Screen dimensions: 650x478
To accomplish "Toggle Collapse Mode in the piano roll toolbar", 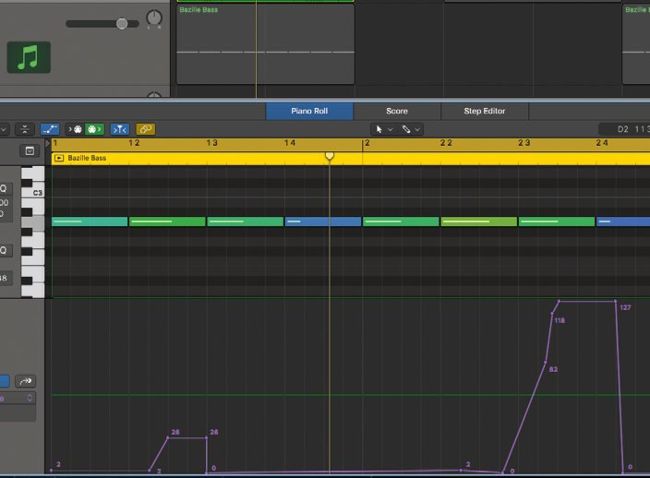I will pyautogui.click(x=24, y=129).
